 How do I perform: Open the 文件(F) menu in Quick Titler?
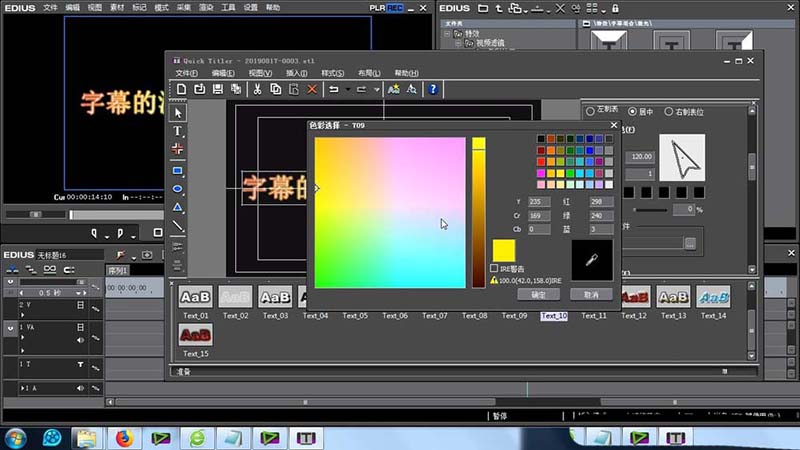tap(186, 73)
